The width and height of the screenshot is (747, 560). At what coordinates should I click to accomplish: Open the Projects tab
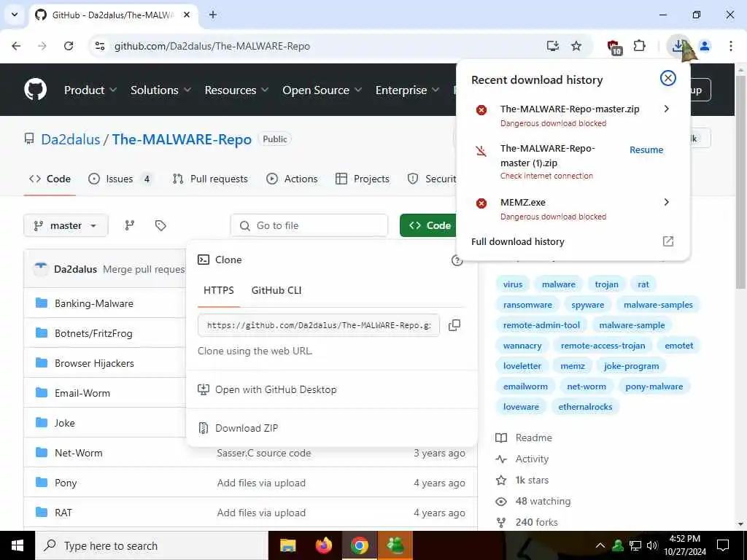(x=363, y=179)
